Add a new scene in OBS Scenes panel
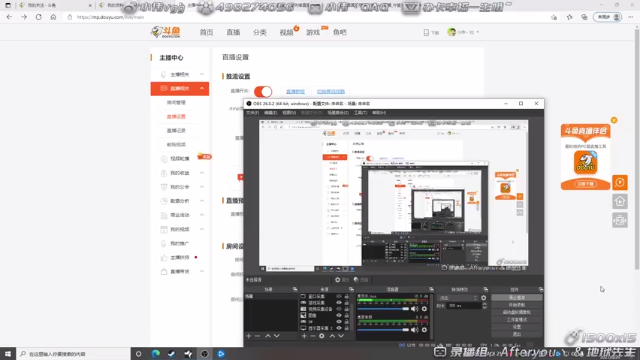 click(249, 336)
